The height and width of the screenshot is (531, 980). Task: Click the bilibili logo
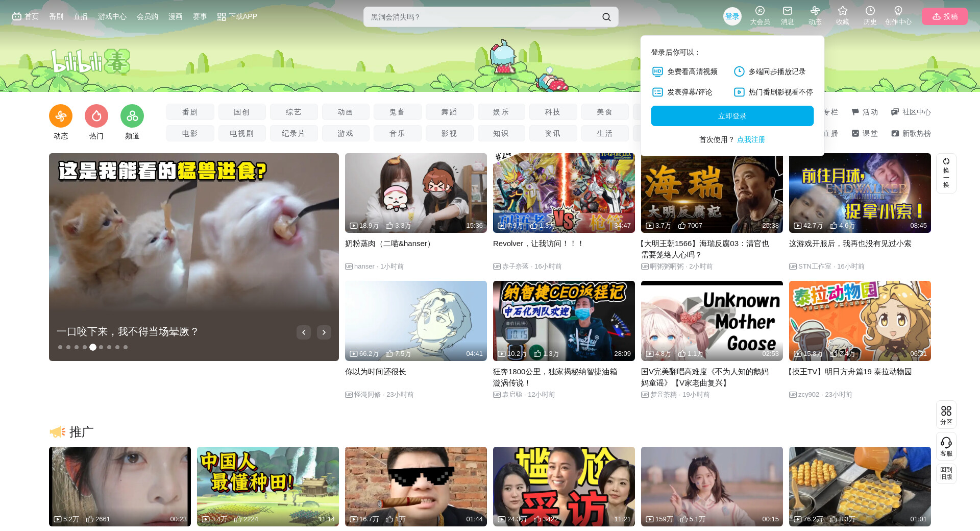[90, 62]
